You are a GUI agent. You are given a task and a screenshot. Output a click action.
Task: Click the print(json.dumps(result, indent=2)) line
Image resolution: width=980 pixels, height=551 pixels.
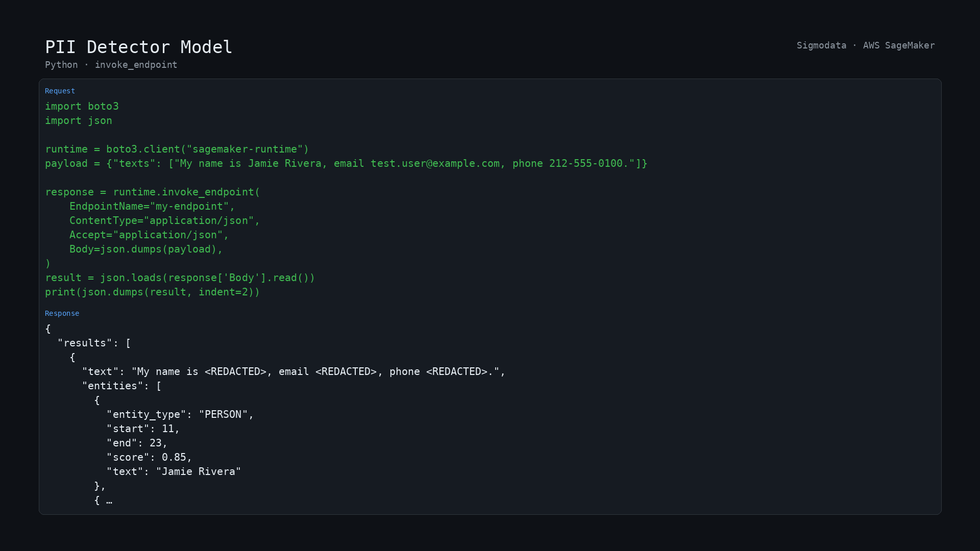153,292
